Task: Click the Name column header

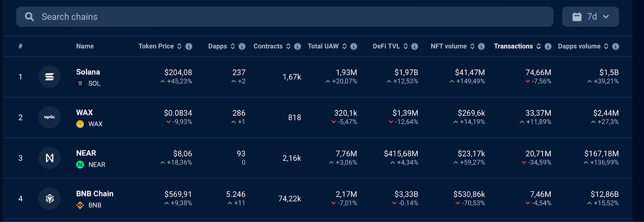Action: click(x=85, y=46)
